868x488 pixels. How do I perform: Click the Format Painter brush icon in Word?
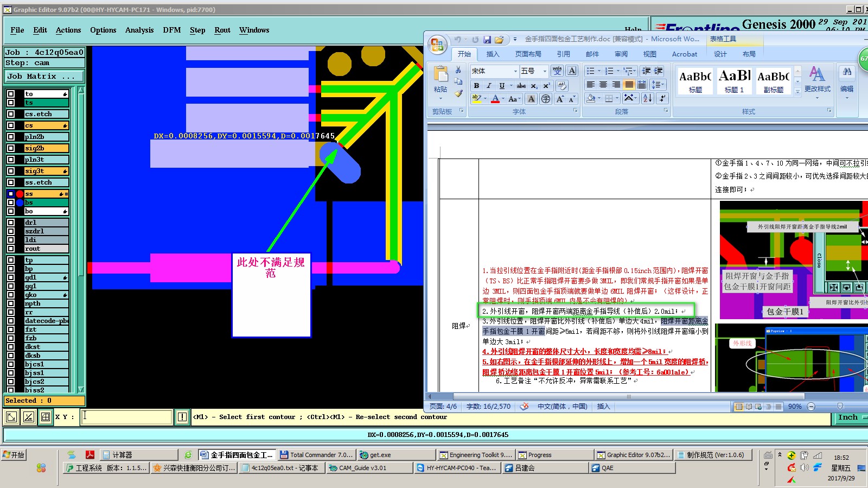(458, 93)
